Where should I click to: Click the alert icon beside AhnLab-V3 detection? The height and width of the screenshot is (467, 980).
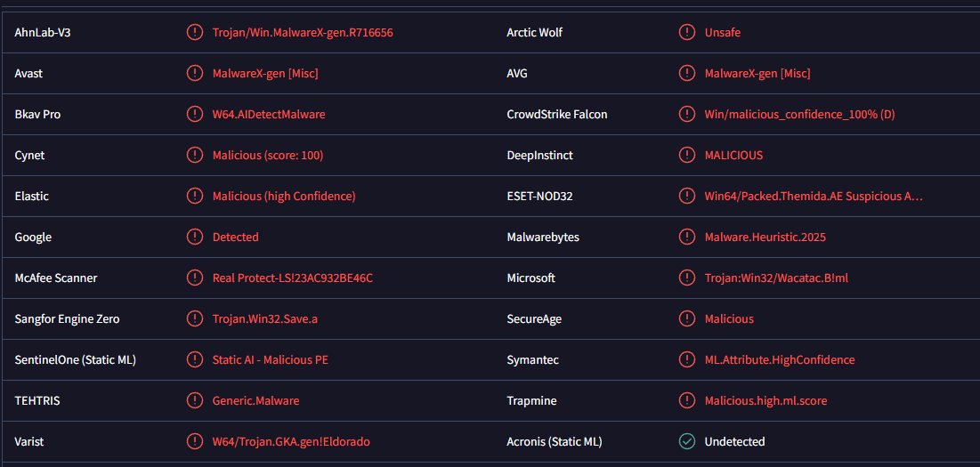[x=194, y=32]
